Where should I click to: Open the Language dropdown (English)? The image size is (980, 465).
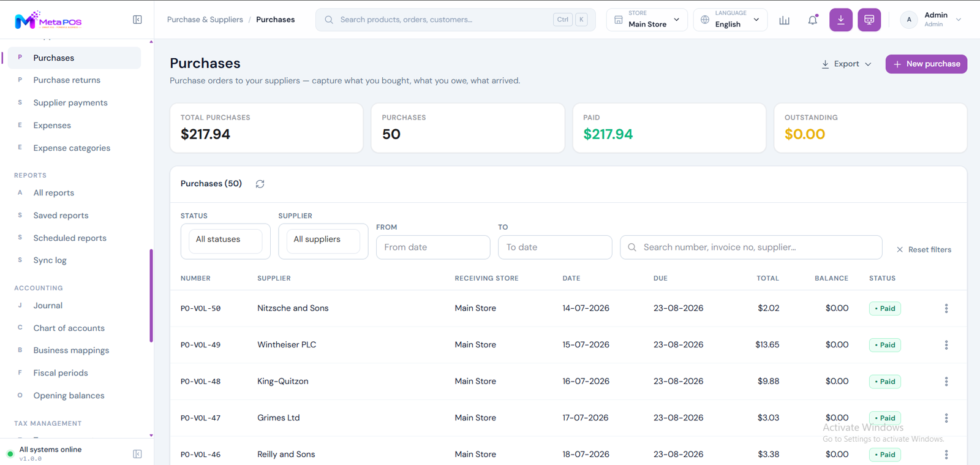(730, 20)
